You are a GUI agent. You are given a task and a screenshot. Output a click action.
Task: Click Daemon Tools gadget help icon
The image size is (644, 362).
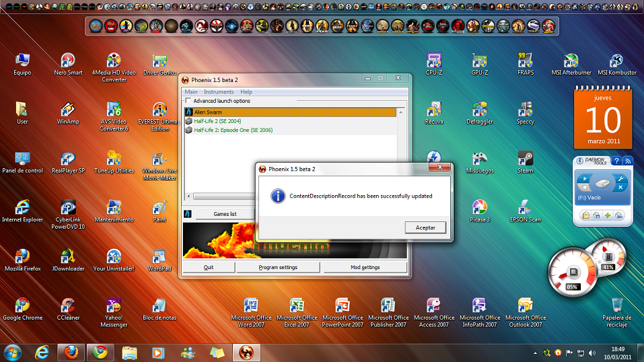tap(616, 161)
